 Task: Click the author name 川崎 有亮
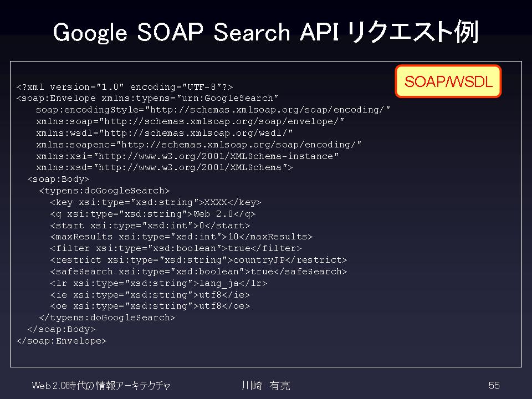(x=266, y=386)
